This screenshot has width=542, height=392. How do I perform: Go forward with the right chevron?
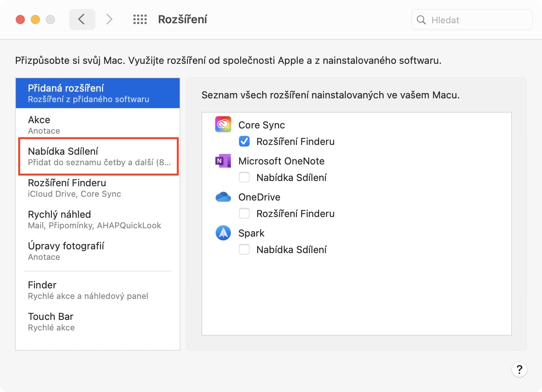(109, 20)
